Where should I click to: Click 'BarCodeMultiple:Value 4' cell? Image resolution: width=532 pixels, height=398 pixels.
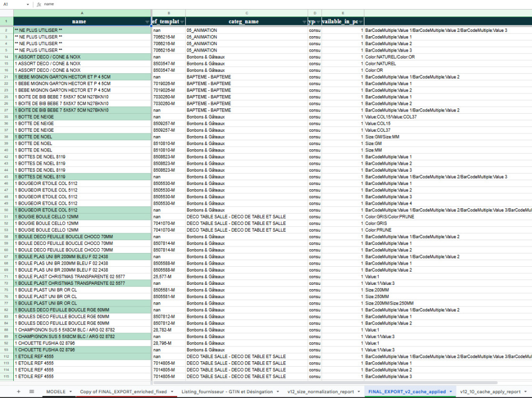click(x=448, y=204)
